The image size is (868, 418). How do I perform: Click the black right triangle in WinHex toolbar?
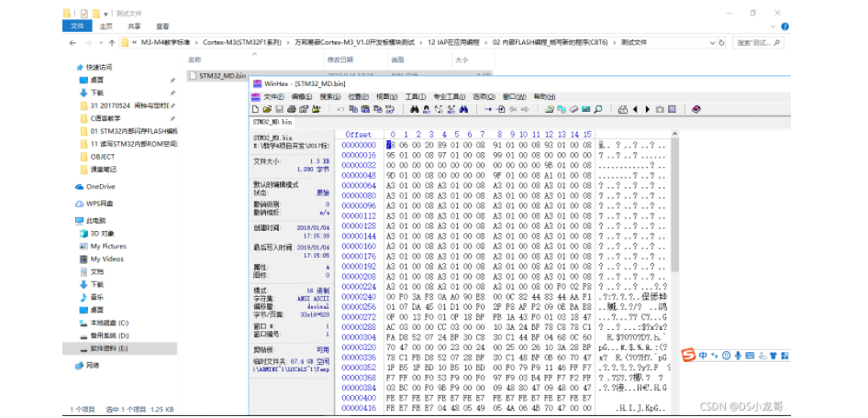click(x=648, y=109)
